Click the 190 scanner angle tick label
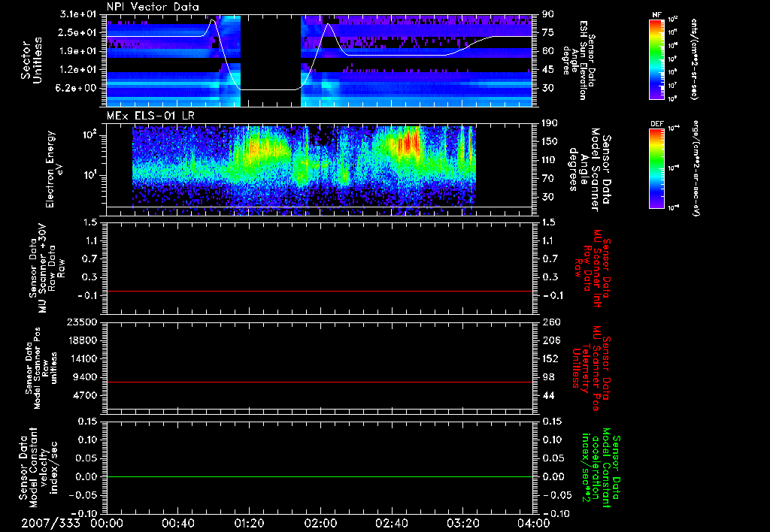Viewport: 770px width, 532px height. pyautogui.click(x=550, y=123)
